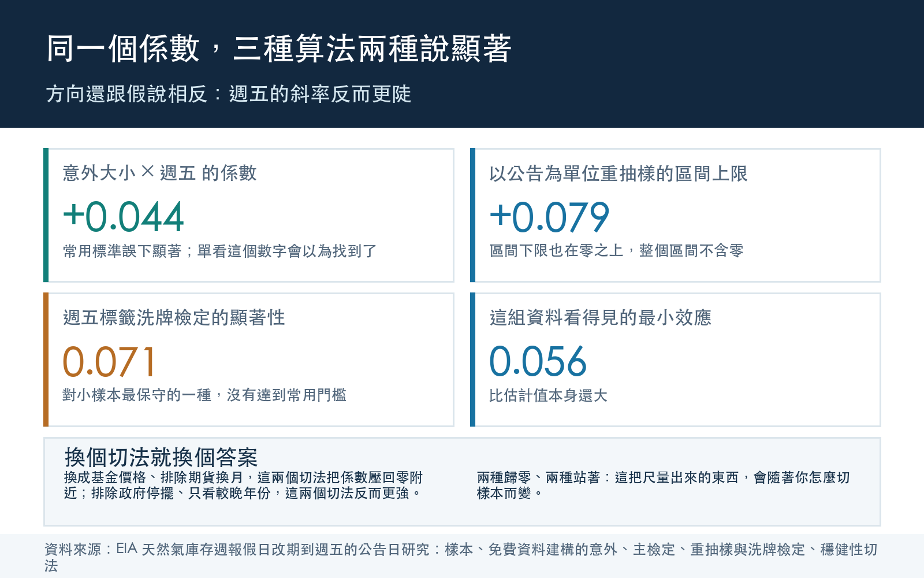The image size is (924, 578).
Task: Select the blue value "+0.079"
Action: click(550, 217)
